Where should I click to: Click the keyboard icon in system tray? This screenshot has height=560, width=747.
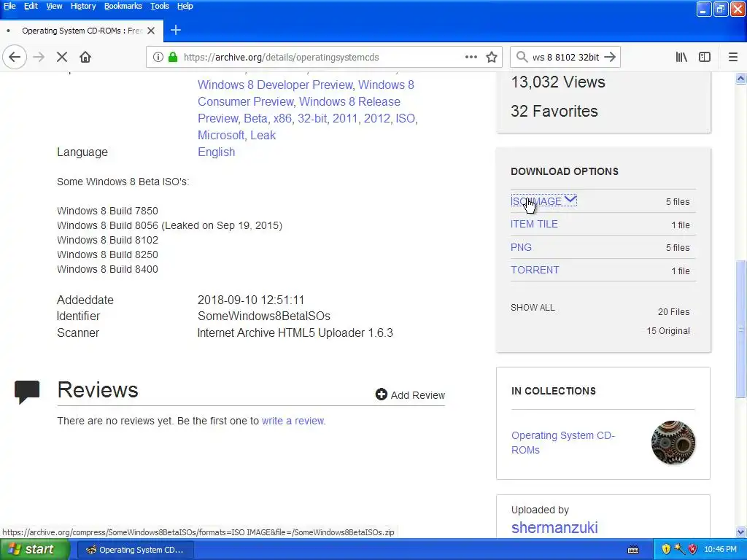(633, 550)
